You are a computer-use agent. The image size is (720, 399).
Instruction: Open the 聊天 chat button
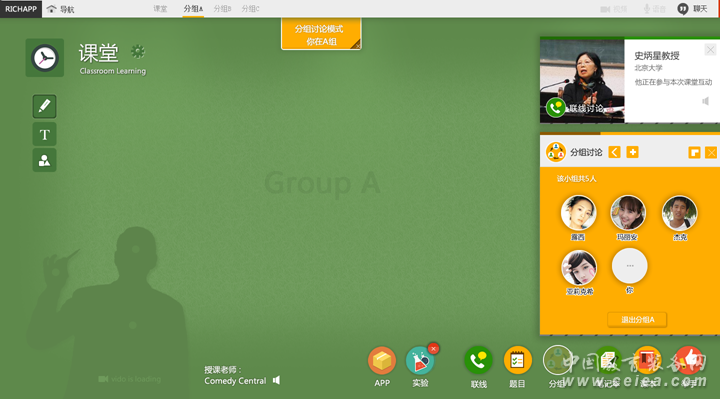point(692,9)
